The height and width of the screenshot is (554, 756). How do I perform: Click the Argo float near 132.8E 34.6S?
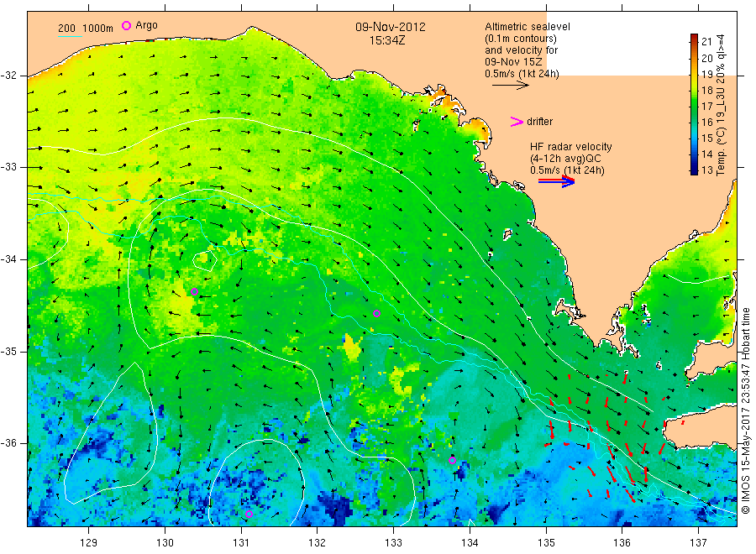tap(377, 314)
